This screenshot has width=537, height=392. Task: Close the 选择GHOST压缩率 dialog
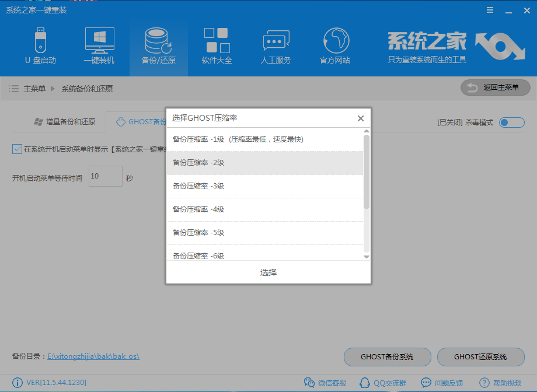pos(361,118)
